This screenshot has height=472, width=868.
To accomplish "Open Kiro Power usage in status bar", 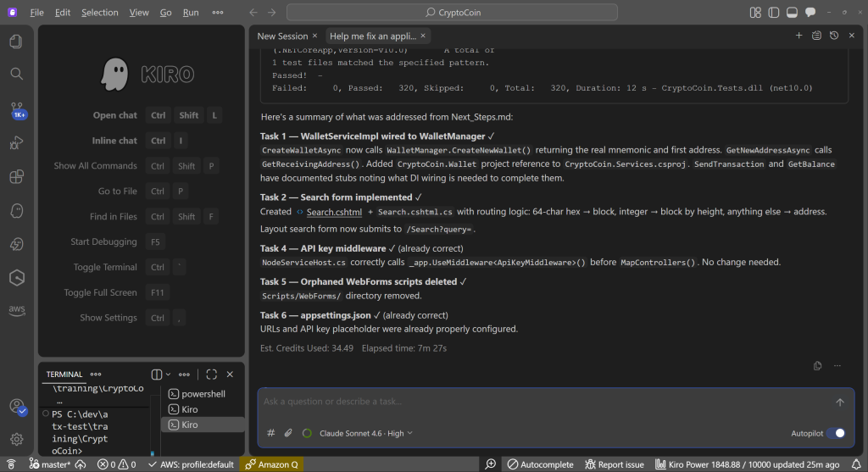I will click(748, 464).
